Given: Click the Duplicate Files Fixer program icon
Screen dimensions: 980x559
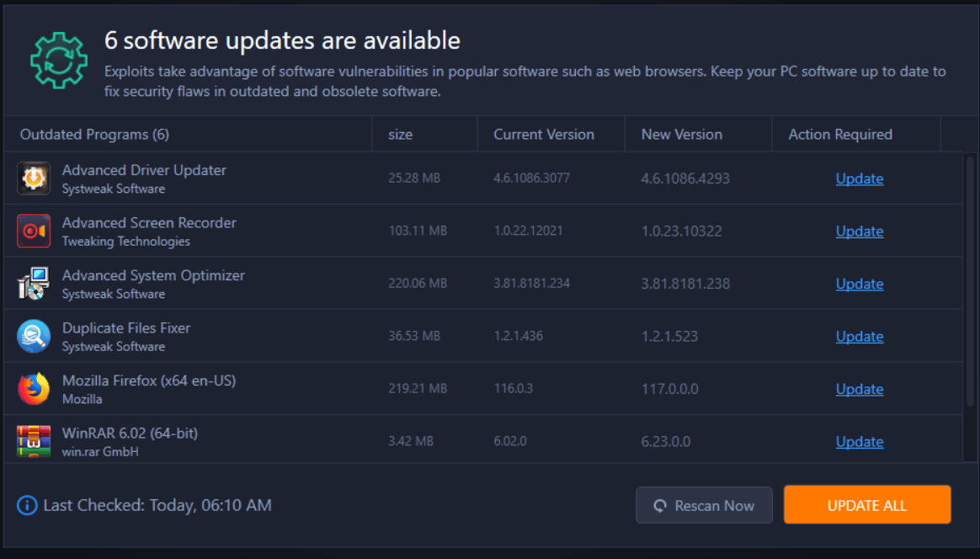Looking at the screenshot, I should (x=34, y=335).
